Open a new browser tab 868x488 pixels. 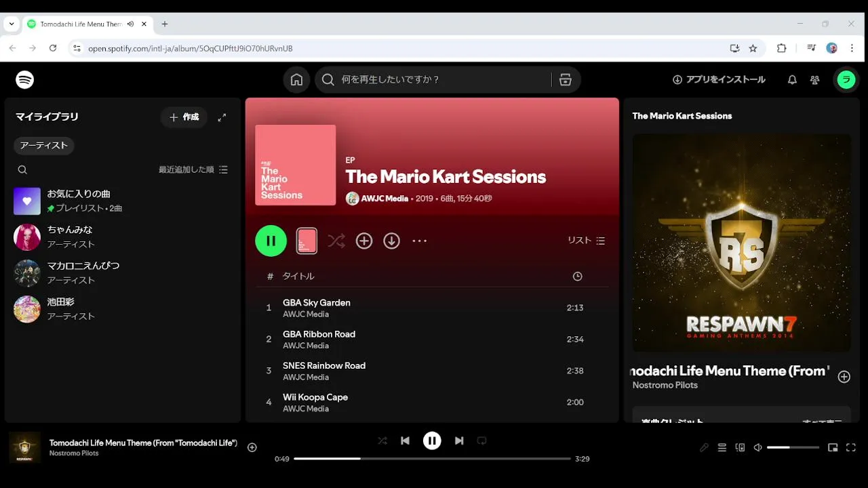pos(164,24)
